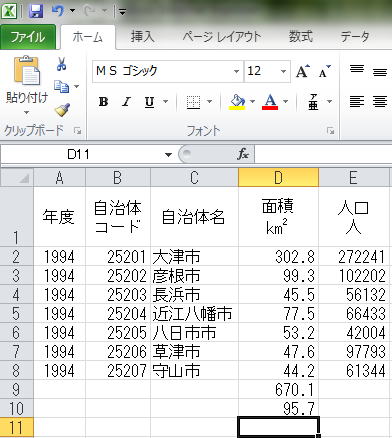The height and width of the screenshot is (438, 392).
Task: Expand the Name Box dropdown
Action: tap(169, 155)
